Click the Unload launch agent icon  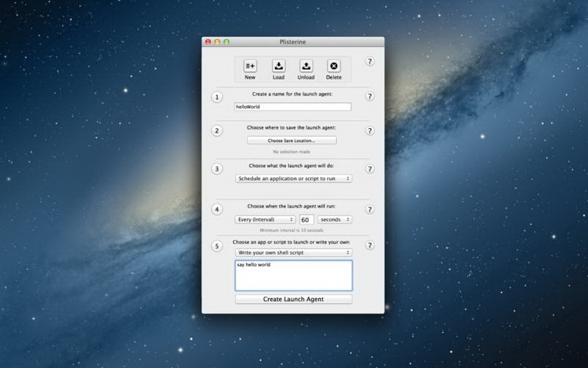click(x=306, y=66)
